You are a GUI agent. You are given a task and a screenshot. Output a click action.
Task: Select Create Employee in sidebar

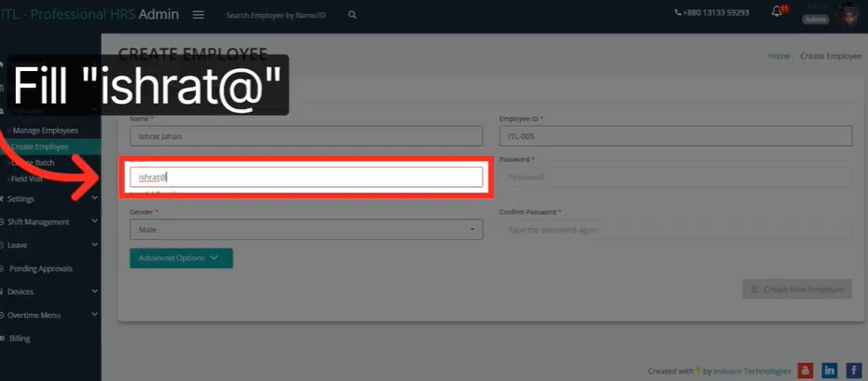(x=40, y=147)
